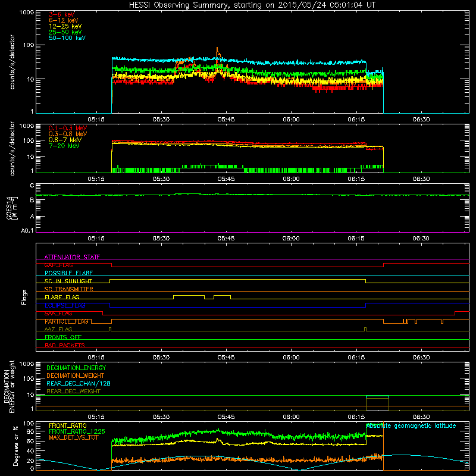Click the FRONT_RATIO legend label
Screen dimensions: 476x476
tap(68, 426)
